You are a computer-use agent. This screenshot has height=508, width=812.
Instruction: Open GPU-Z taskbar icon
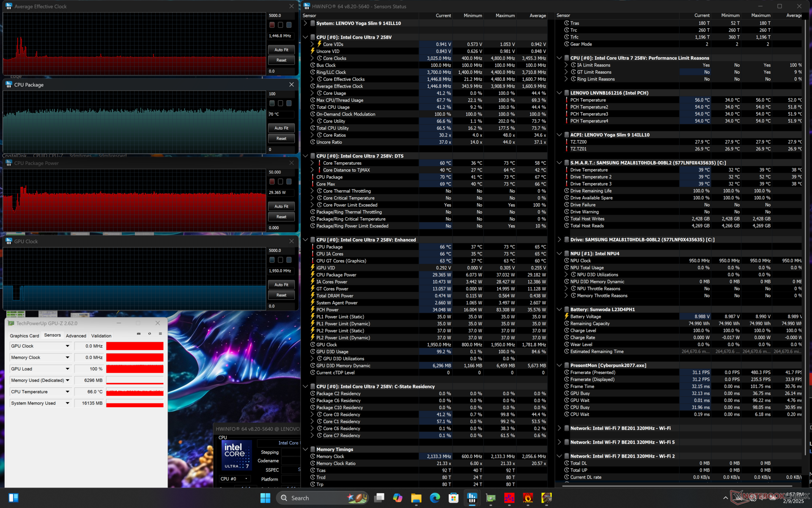tap(491, 498)
